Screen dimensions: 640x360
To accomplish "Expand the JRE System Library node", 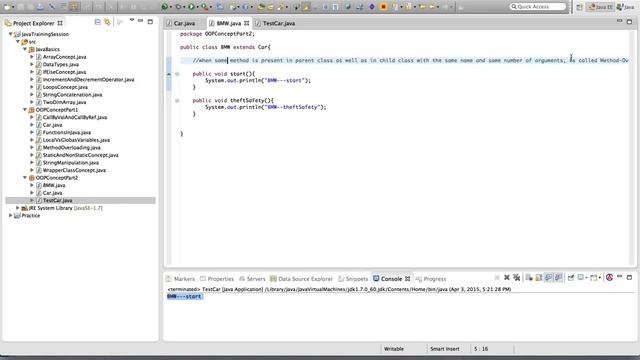I will 18,208.
